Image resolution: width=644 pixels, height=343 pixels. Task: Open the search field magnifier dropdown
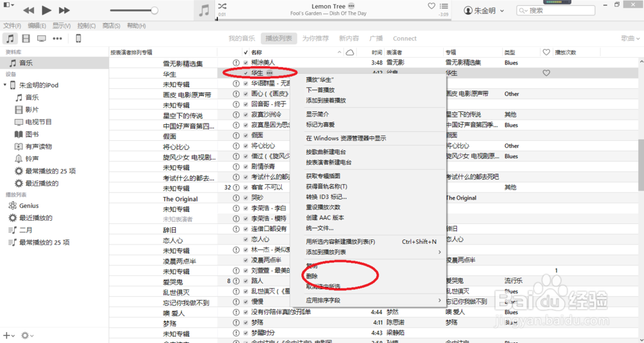coord(523,11)
